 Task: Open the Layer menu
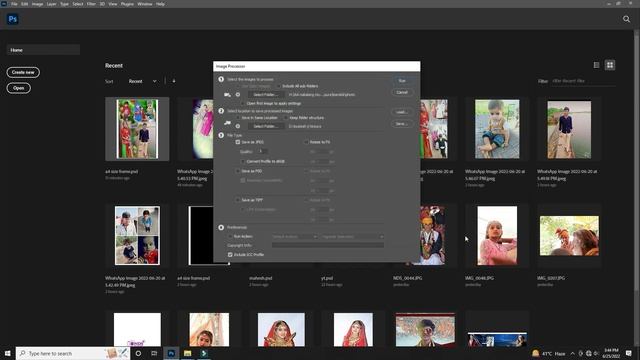tap(51, 4)
